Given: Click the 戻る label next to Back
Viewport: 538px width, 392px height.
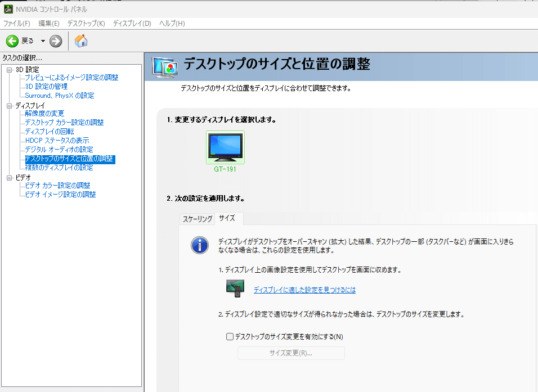Looking at the screenshot, I should tap(28, 41).
